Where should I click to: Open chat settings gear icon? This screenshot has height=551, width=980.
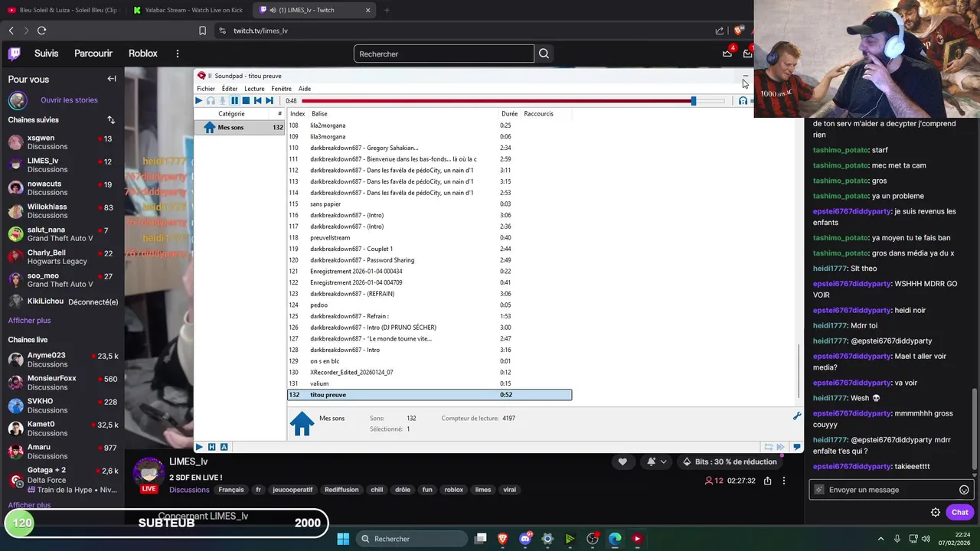tap(936, 513)
